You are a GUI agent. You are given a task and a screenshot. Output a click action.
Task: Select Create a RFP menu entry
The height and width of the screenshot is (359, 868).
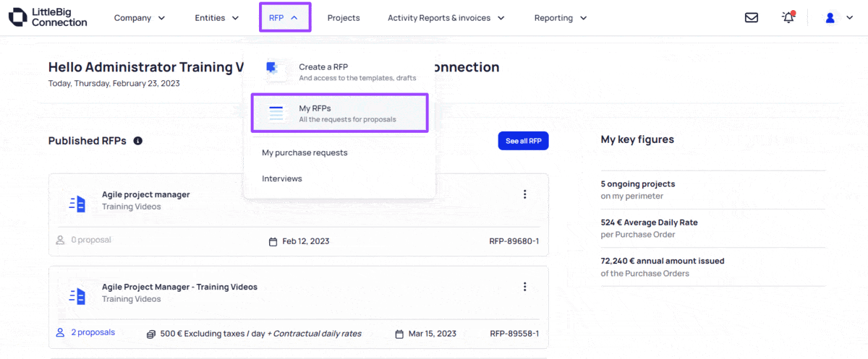[x=340, y=72]
